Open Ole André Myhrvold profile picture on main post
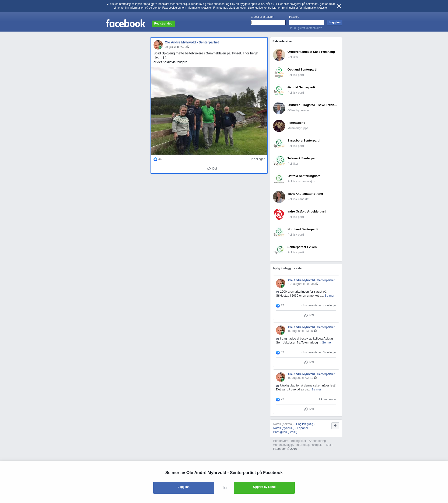Image resolution: width=448 pixels, height=503 pixels. click(158, 45)
